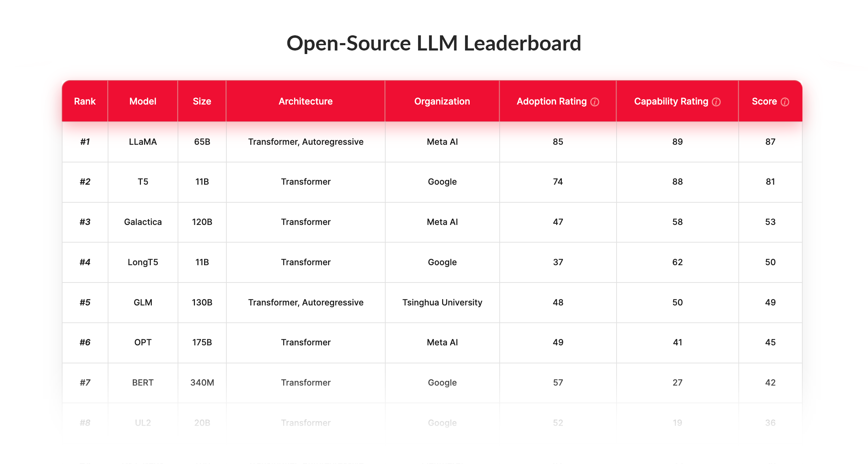This screenshot has width=868, height=464.
Task: Click score 42 for BERT
Action: (x=770, y=382)
